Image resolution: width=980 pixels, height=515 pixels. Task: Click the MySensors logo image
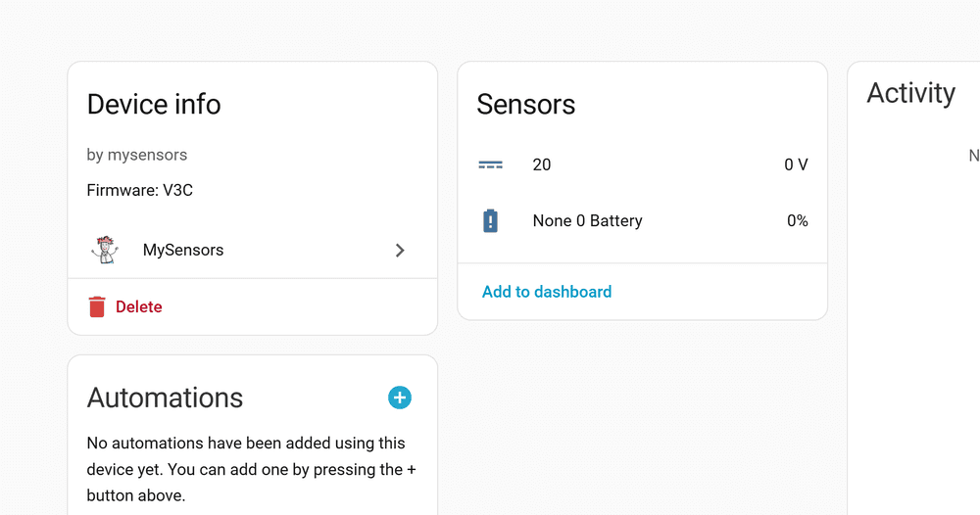coord(104,250)
